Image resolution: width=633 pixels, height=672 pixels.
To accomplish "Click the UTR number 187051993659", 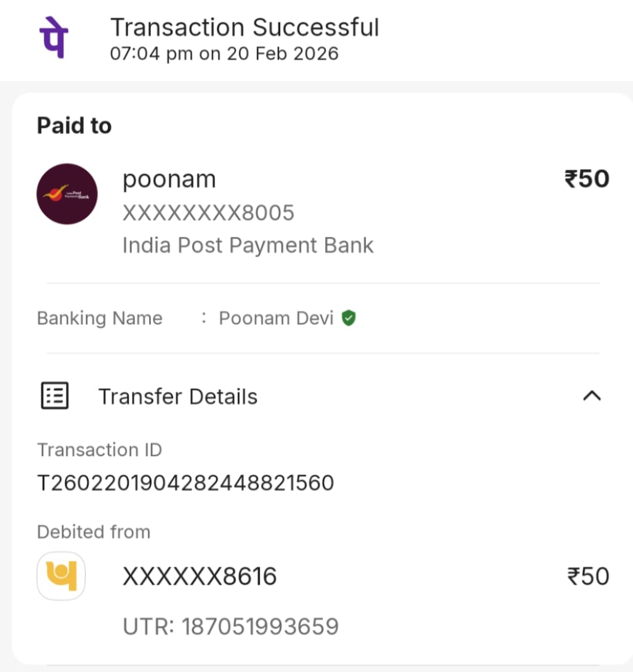I will point(231,627).
